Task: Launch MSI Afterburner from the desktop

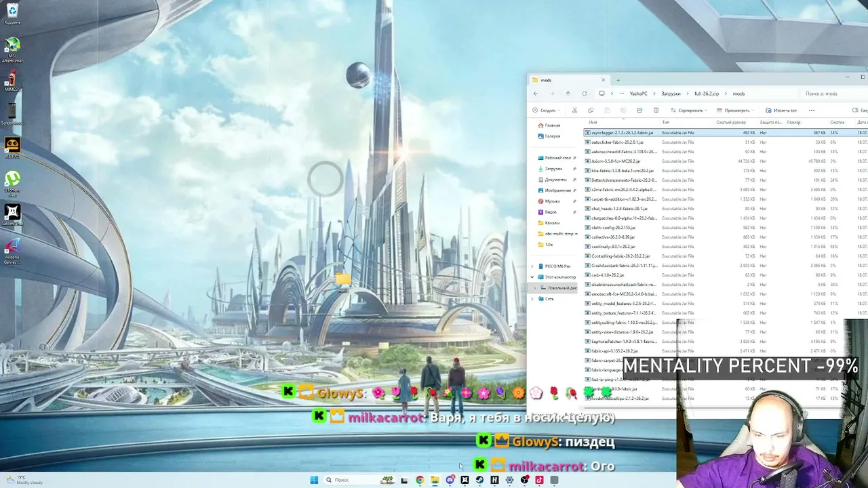Action: 12,50
